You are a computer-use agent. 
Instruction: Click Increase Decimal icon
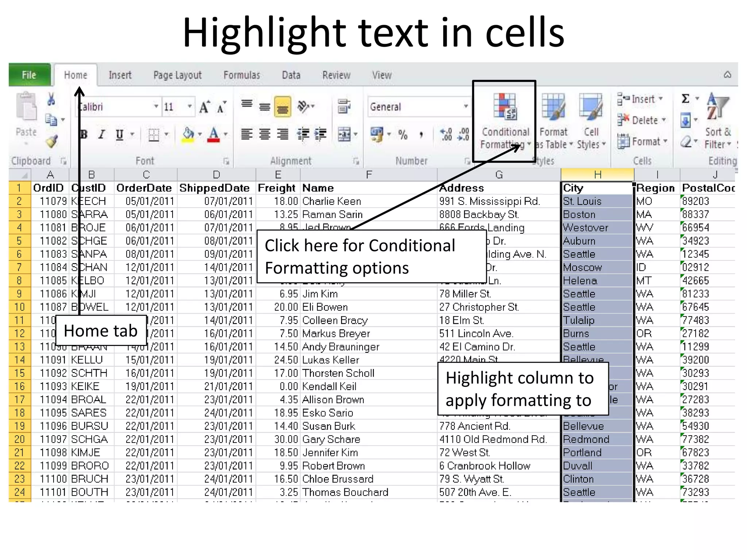[x=446, y=135]
